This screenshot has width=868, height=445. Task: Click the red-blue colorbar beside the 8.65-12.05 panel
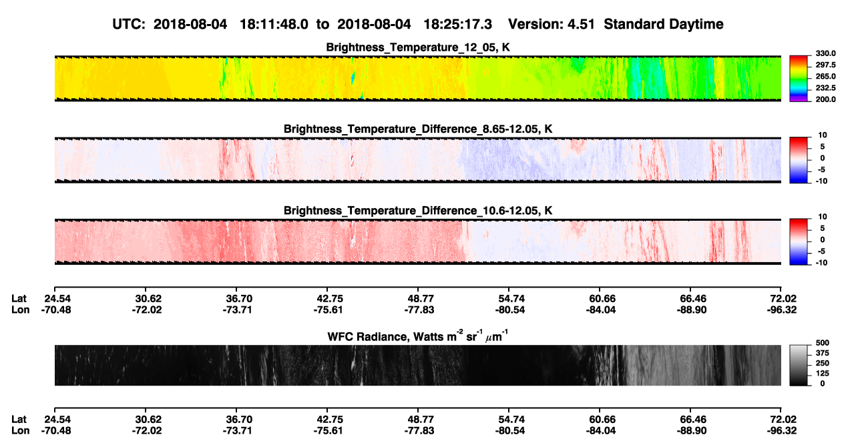tap(798, 160)
